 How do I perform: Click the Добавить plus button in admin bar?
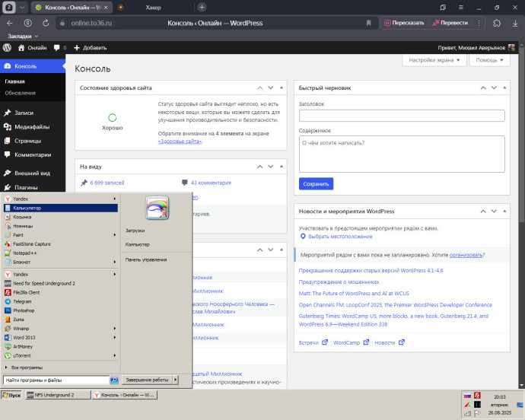click(x=90, y=48)
